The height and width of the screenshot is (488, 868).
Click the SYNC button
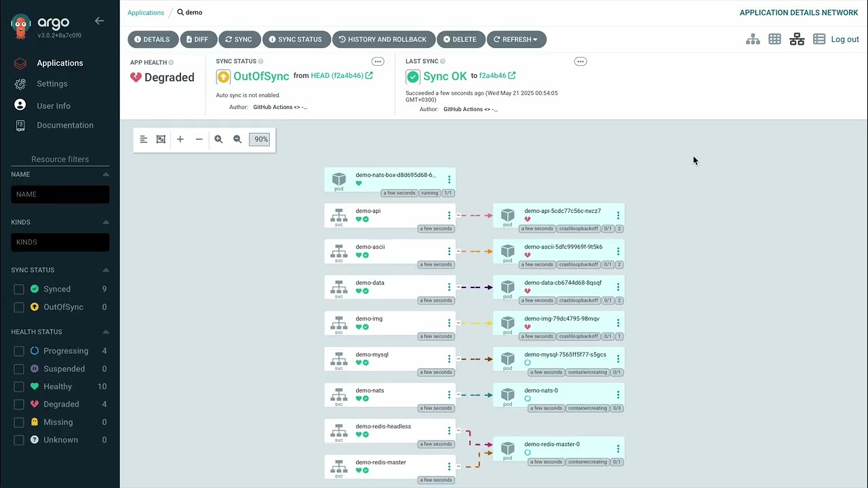point(239,39)
